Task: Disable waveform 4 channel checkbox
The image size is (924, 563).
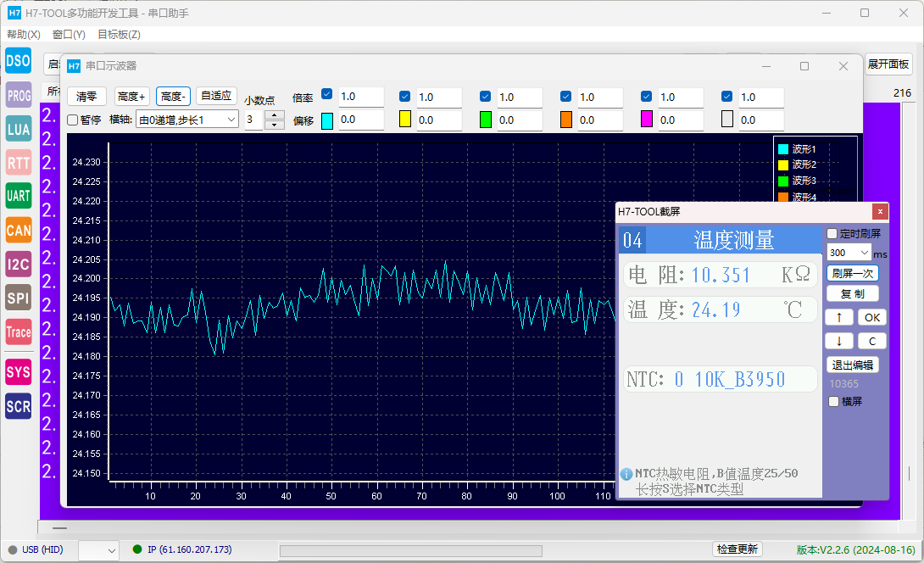Action: coord(565,97)
